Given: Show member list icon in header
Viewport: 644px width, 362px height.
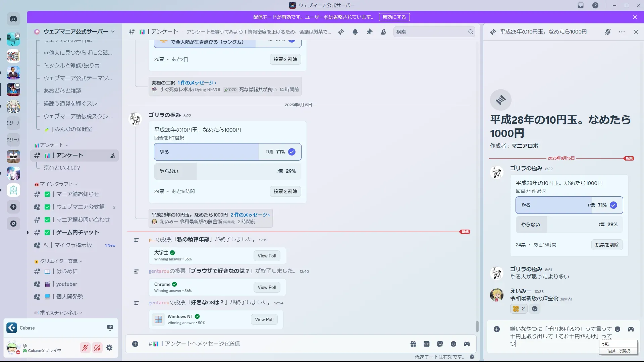Looking at the screenshot, I should pos(383,32).
